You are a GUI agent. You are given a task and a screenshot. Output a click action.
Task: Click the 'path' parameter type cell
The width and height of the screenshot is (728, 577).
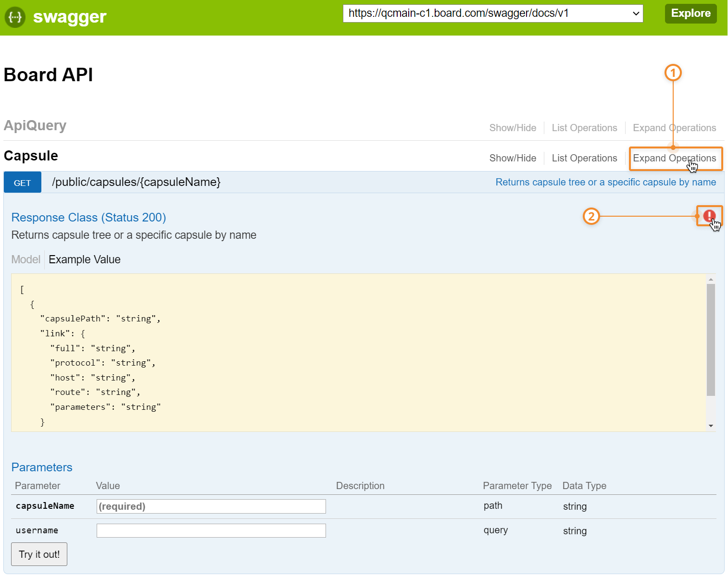[x=493, y=505]
